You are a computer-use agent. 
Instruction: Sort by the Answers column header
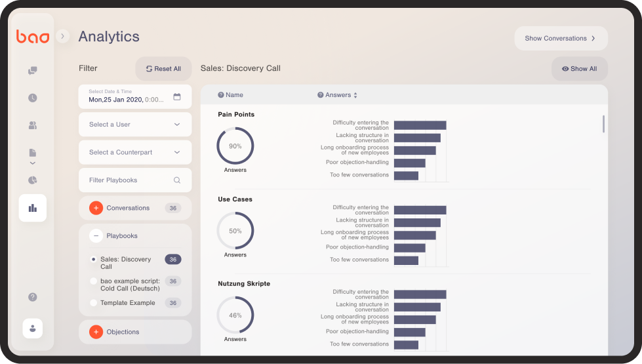click(338, 95)
